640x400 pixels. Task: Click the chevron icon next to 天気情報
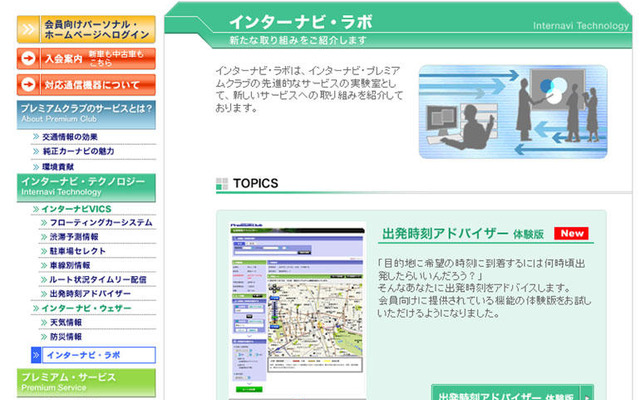pyautogui.click(x=44, y=322)
